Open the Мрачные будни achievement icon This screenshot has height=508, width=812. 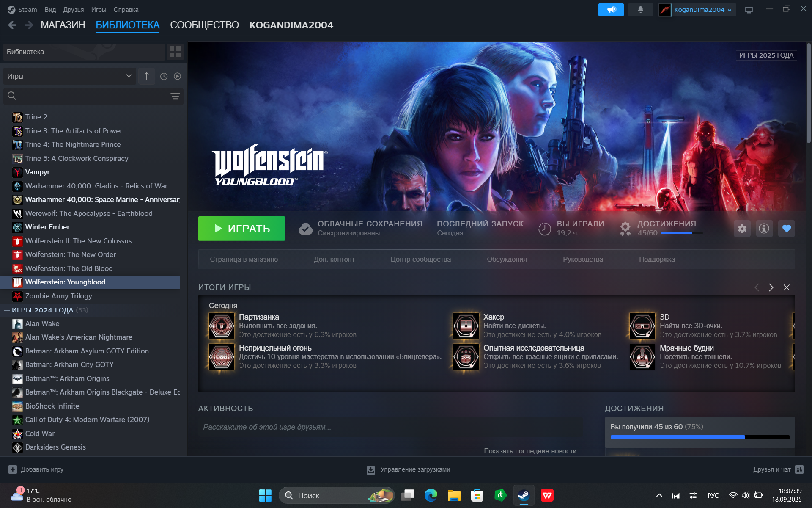642,356
